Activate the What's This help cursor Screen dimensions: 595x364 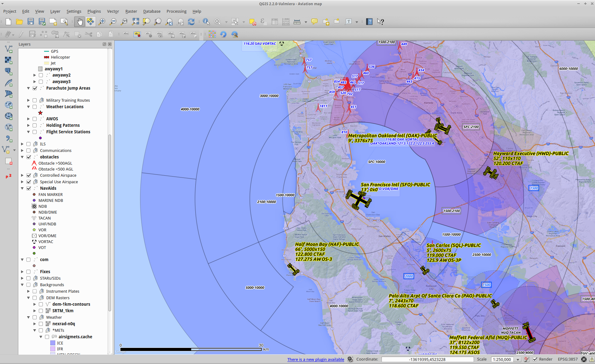[x=381, y=22]
